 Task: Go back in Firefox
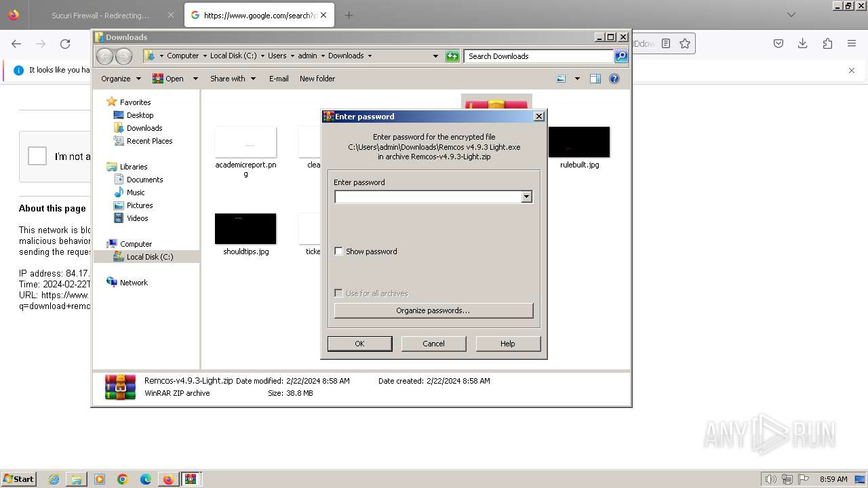click(16, 43)
